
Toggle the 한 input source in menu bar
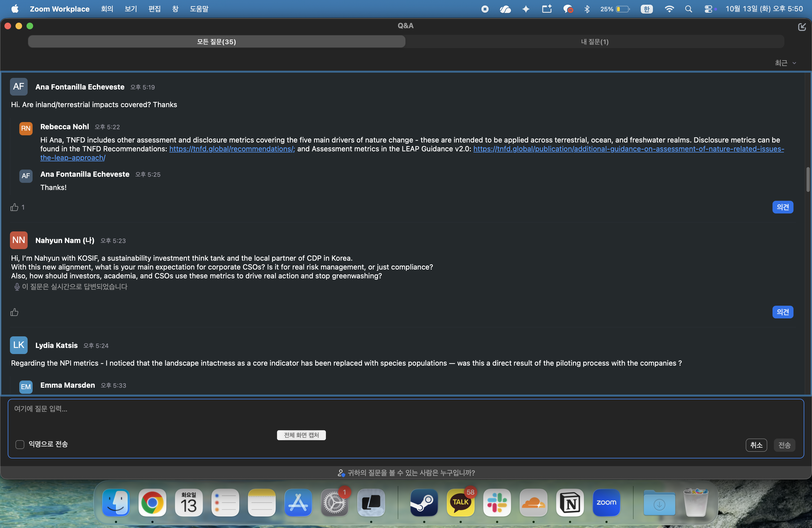647,9
